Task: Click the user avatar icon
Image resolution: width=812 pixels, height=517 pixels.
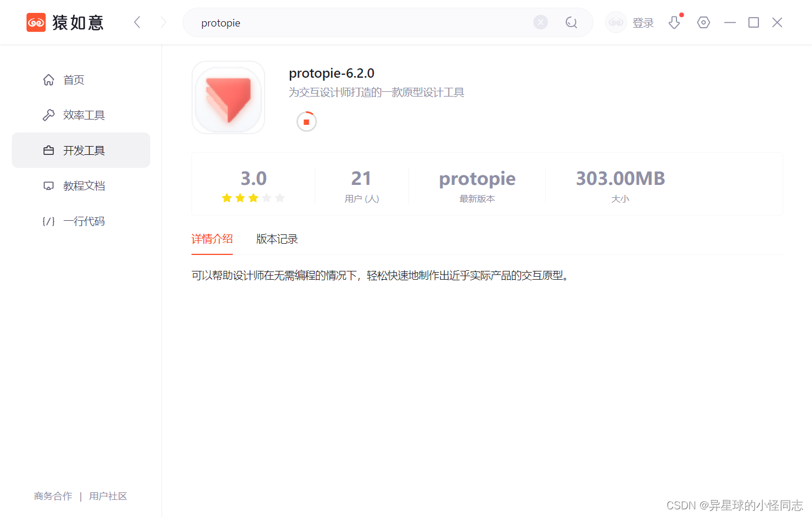Action: 616,22
